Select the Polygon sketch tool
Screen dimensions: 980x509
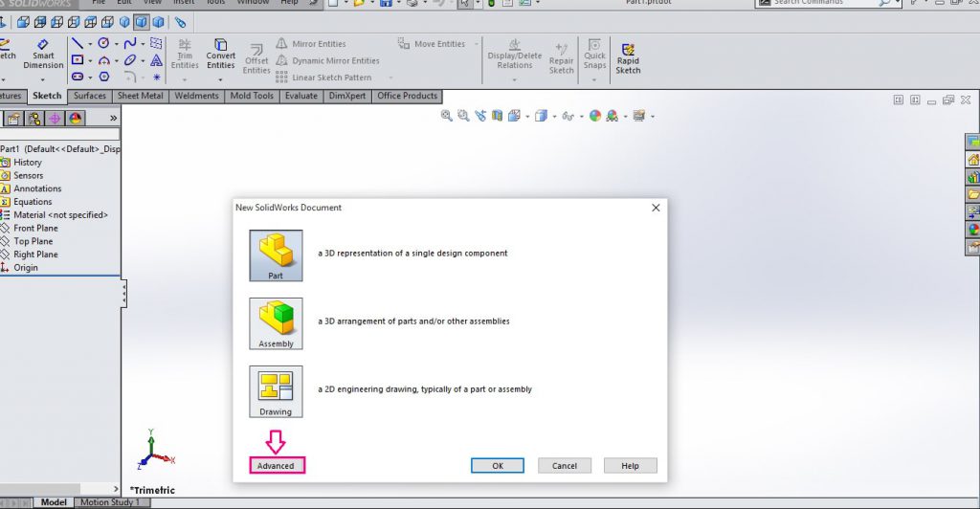coord(103,77)
